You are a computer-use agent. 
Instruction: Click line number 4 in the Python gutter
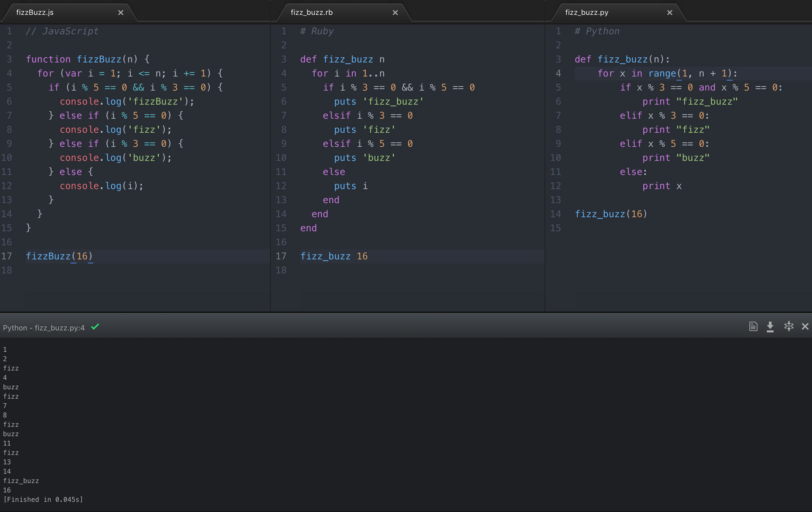point(558,74)
